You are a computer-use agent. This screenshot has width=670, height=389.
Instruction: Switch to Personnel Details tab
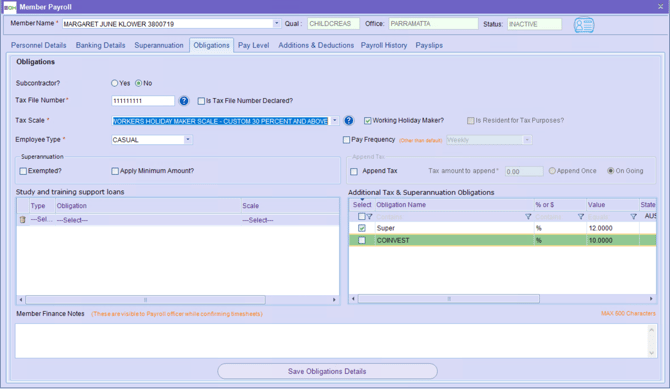(x=38, y=45)
